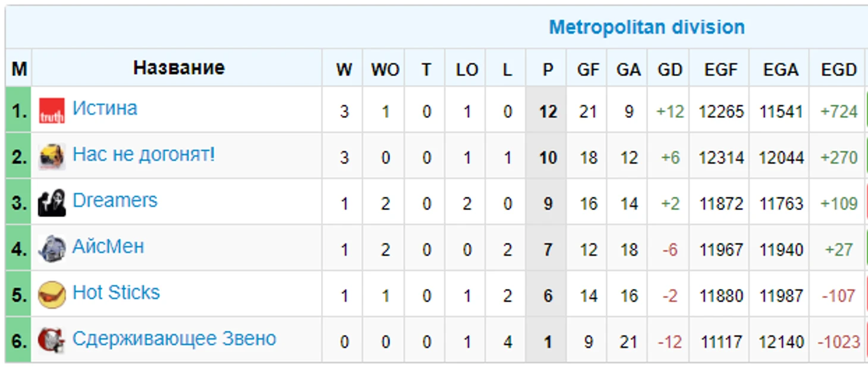The image size is (868, 367).
Task: Open the Dreamers team link
Action: [115, 200]
